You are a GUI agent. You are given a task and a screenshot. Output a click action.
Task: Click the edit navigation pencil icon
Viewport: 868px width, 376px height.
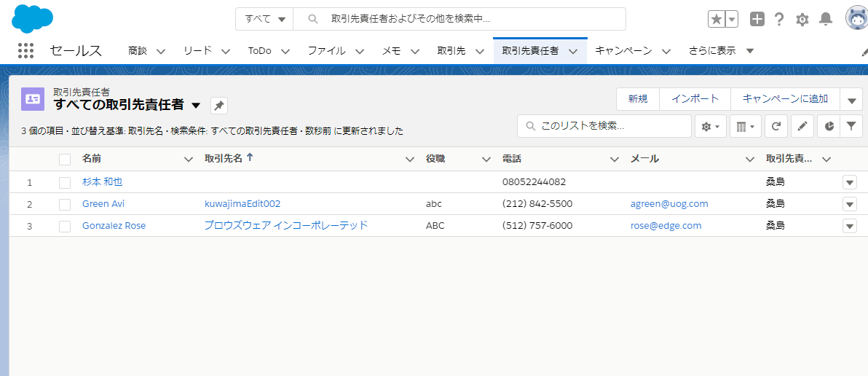(x=864, y=52)
